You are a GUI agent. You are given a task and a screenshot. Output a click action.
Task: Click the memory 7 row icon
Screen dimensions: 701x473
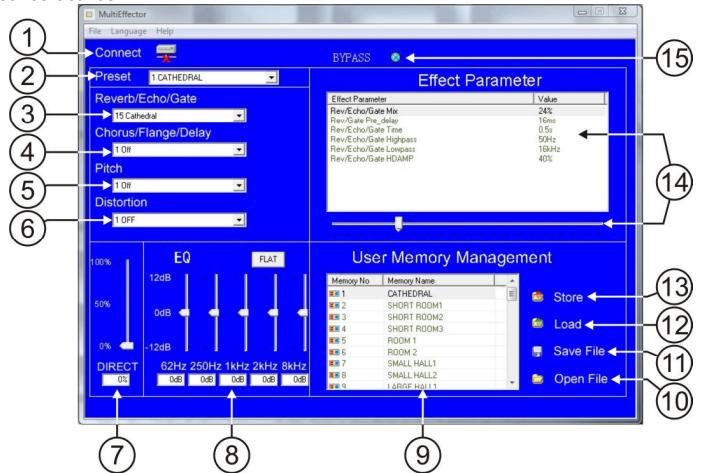coord(334,363)
